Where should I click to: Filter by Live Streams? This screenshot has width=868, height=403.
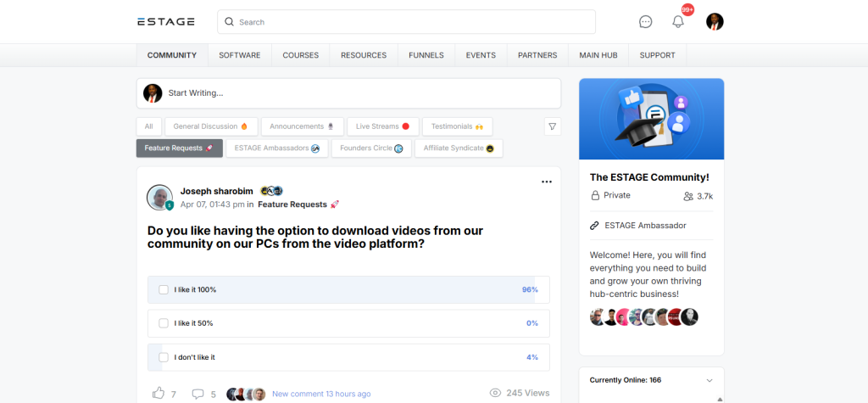pyautogui.click(x=383, y=126)
